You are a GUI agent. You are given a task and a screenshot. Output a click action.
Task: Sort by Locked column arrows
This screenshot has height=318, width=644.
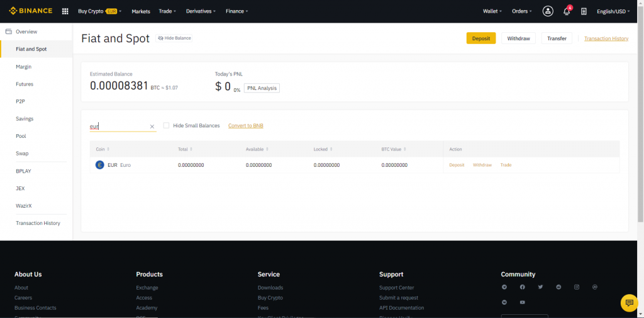pyautogui.click(x=331, y=149)
